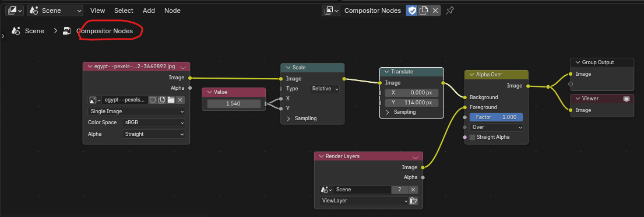Open the Add menu

tap(149, 10)
